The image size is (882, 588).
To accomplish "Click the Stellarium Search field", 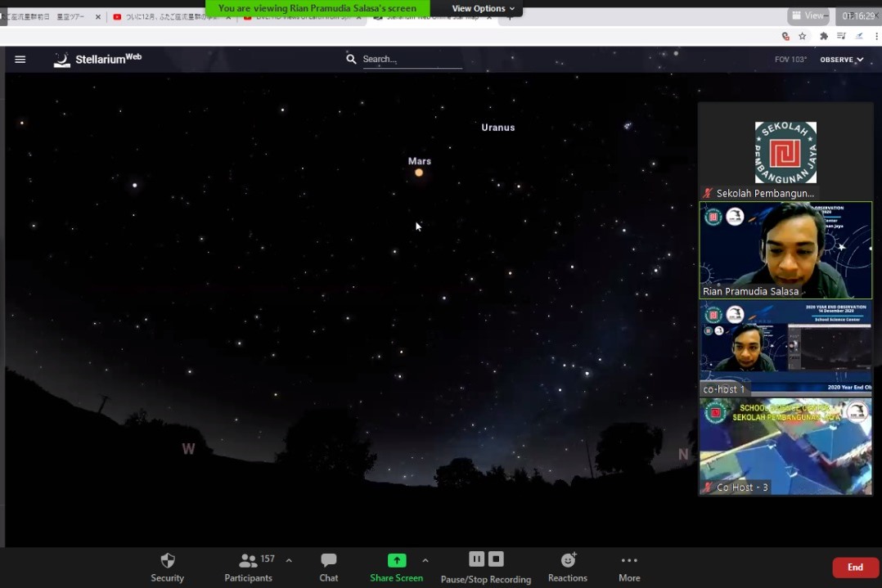I will point(412,59).
